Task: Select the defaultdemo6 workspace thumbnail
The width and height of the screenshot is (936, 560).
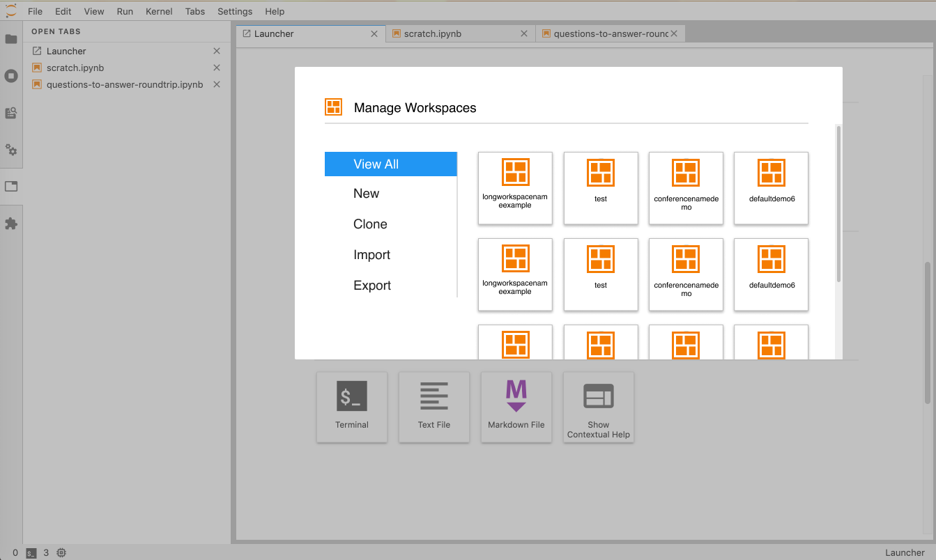Action: (771, 188)
